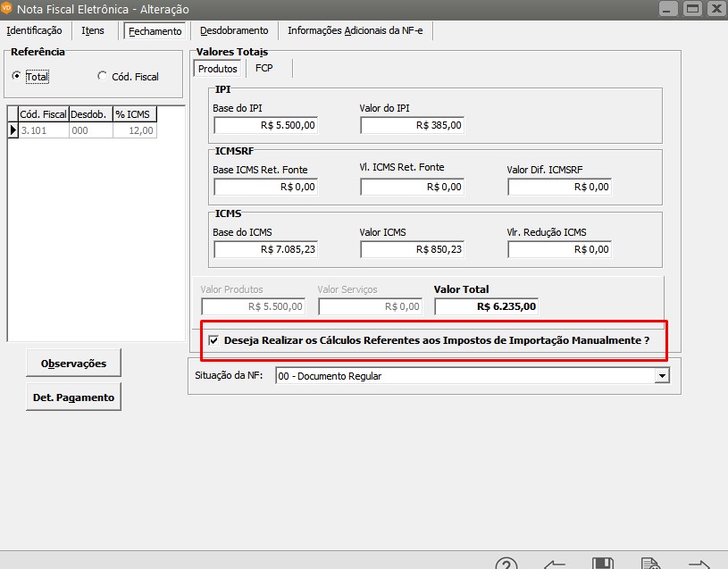Save using the floppy disk icon
The width and height of the screenshot is (728, 569).
[603, 564]
